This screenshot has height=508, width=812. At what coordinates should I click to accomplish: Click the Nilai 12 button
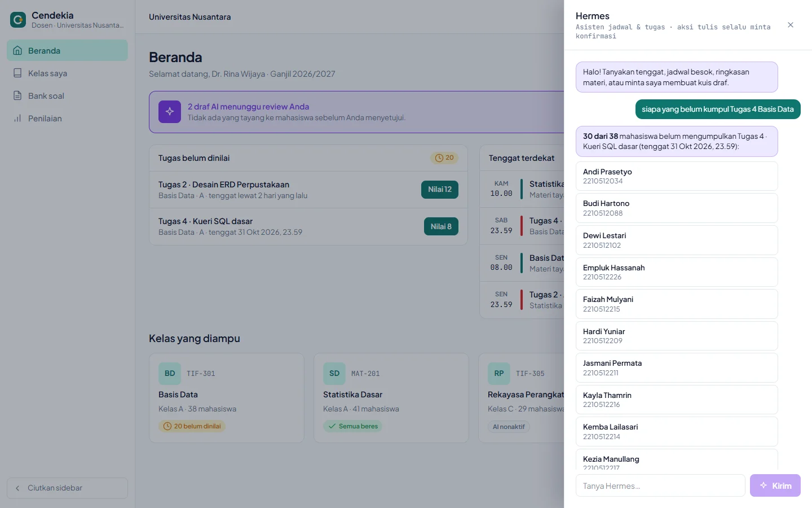pyautogui.click(x=440, y=189)
